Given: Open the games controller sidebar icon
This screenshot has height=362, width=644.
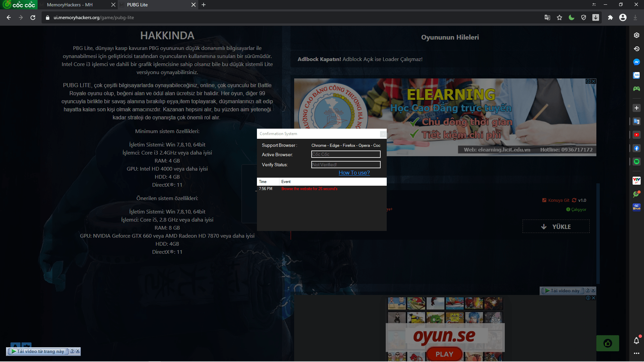Looking at the screenshot, I should 637,89.
